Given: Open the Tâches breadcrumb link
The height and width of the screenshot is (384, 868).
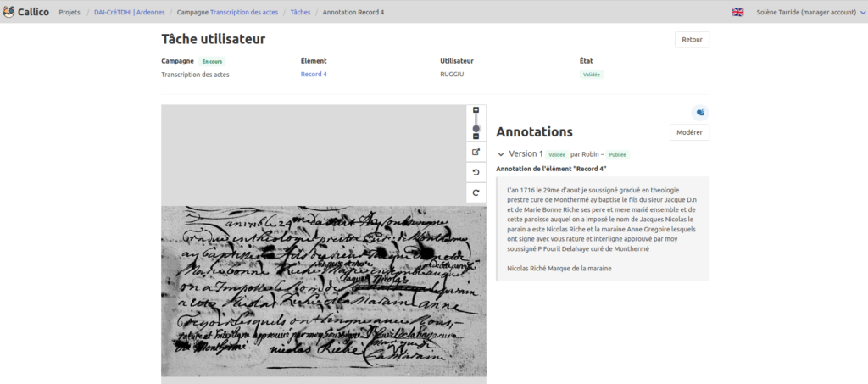Looking at the screenshot, I should [300, 13].
